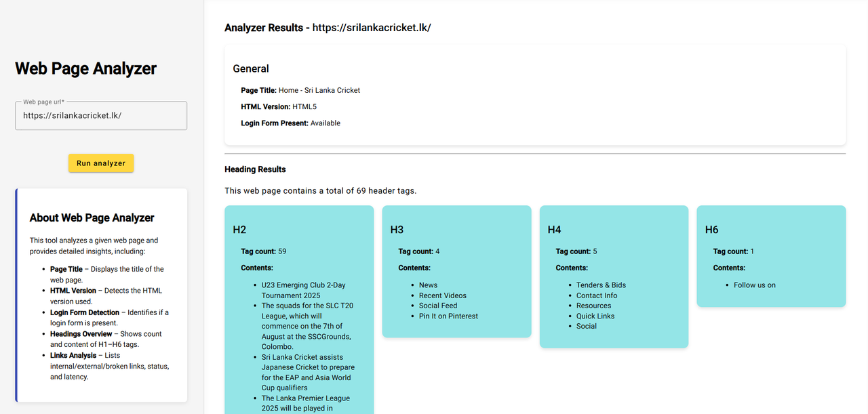Click the Lanka Premier League 2025 item

(x=306, y=403)
